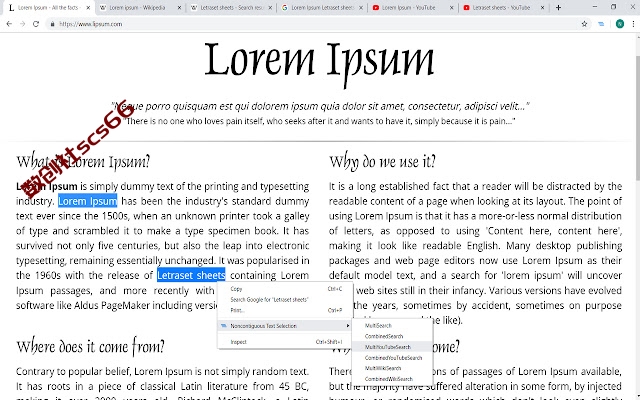The height and width of the screenshot is (400, 640).
Task: View site info via the padlock icon
Action: 52,24
